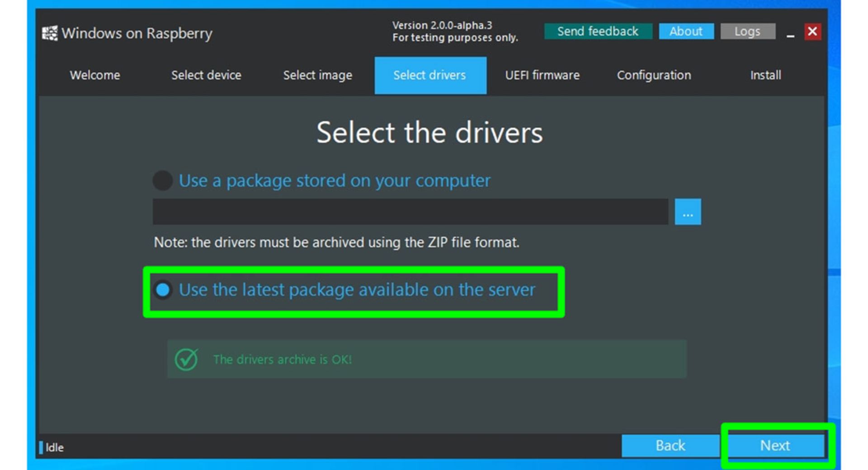The width and height of the screenshot is (868, 470).
Task: Open the Configuration tab
Action: (654, 75)
